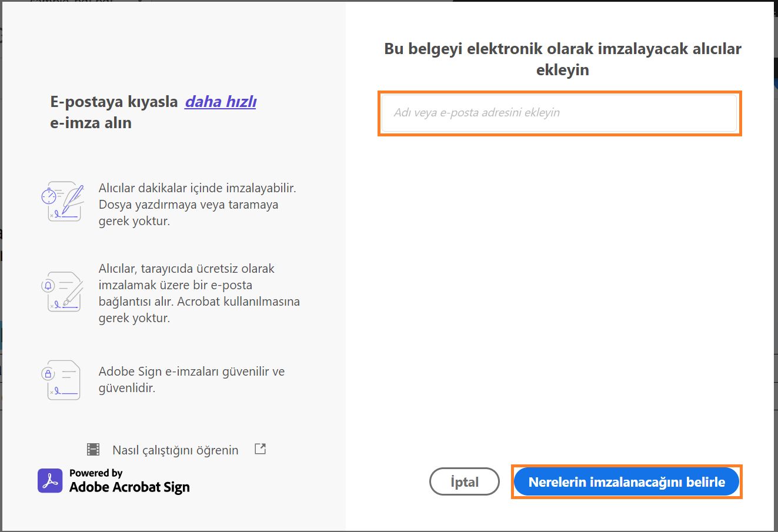Open the external link icon after öğrenin
778x532 pixels.
(259, 449)
